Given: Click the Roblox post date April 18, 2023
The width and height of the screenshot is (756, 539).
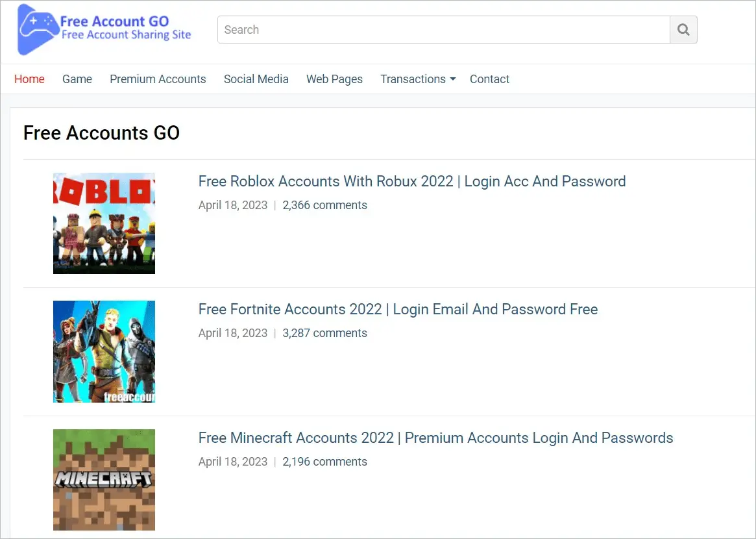Looking at the screenshot, I should pyautogui.click(x=233, y=205).
